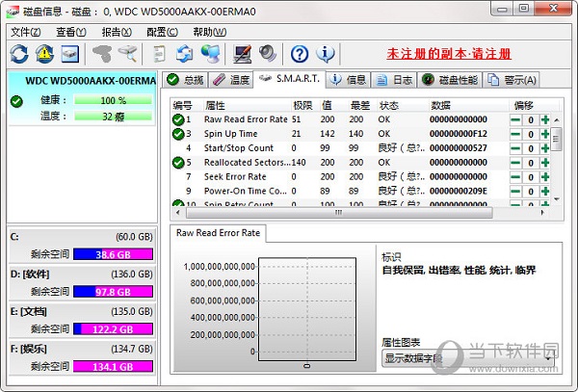Click green check icon of Reallocated Sectors row
578x392 pixels.
(178, 163)
